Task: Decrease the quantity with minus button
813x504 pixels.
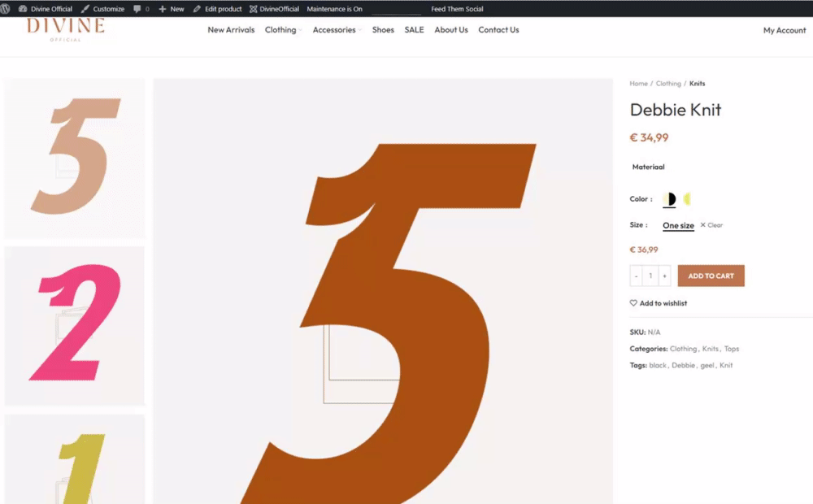Action: pos(637,276)
